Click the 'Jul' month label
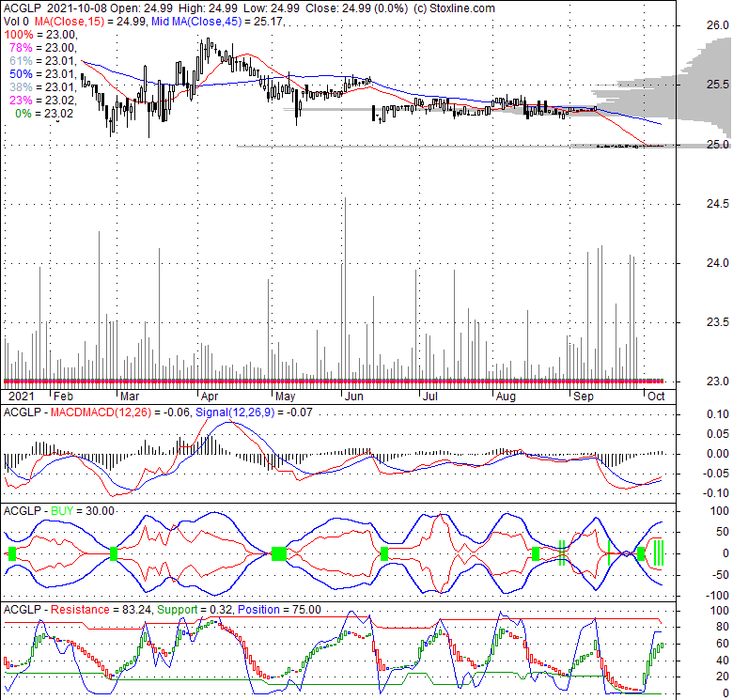 click(429, 397)
